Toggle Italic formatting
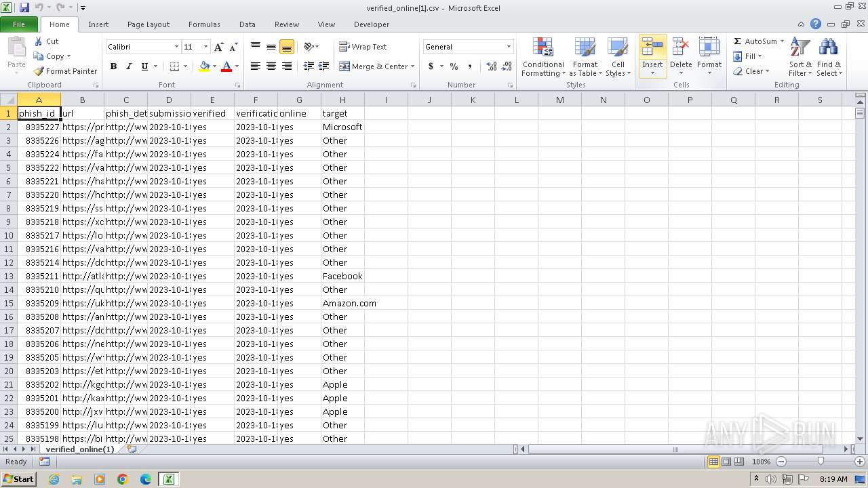Viewport: 868px width, 488px height. pyautogui.click(x=129, y=66)
